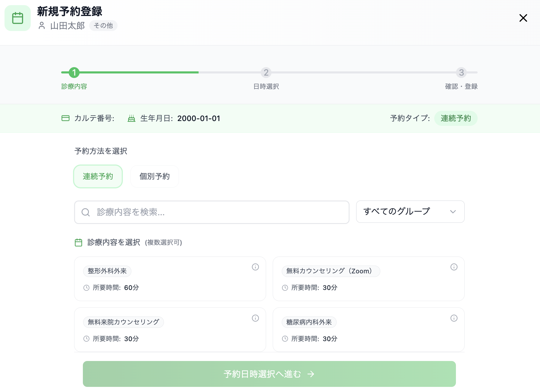
Task: Click the calendar icon beside 診療内容を選択
Action: tap(78, 242)
